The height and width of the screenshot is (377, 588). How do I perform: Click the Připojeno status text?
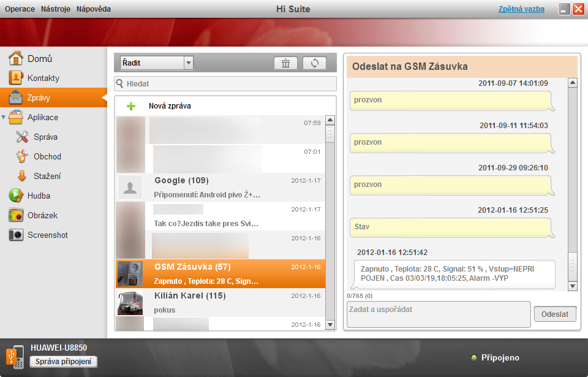click(x=500, y=357)
